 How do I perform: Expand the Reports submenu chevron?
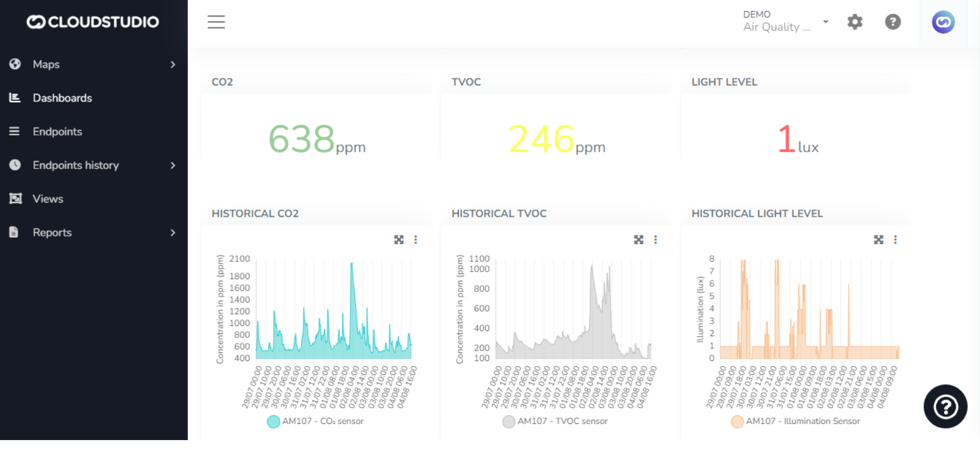pyautogui.click(x=172, y=232)
